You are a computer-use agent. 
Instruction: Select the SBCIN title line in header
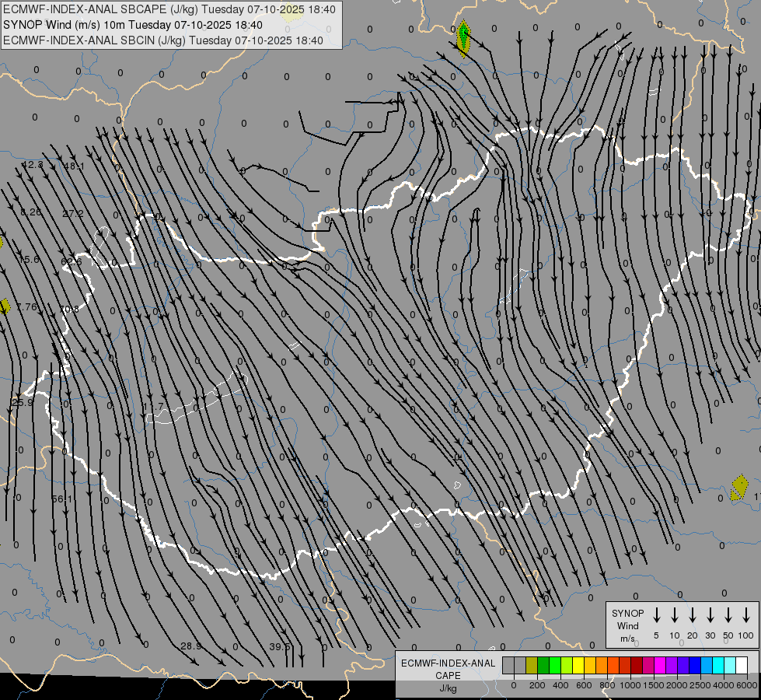tap(163, 40)
